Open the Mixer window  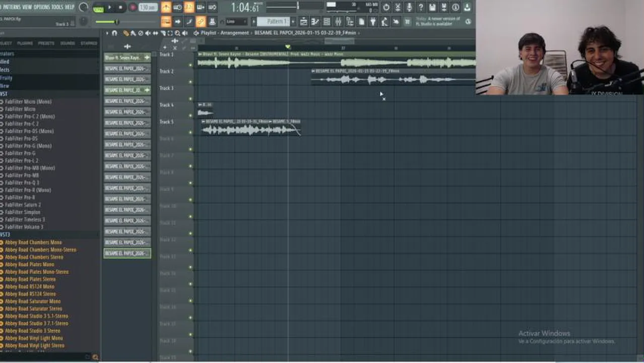338,22
